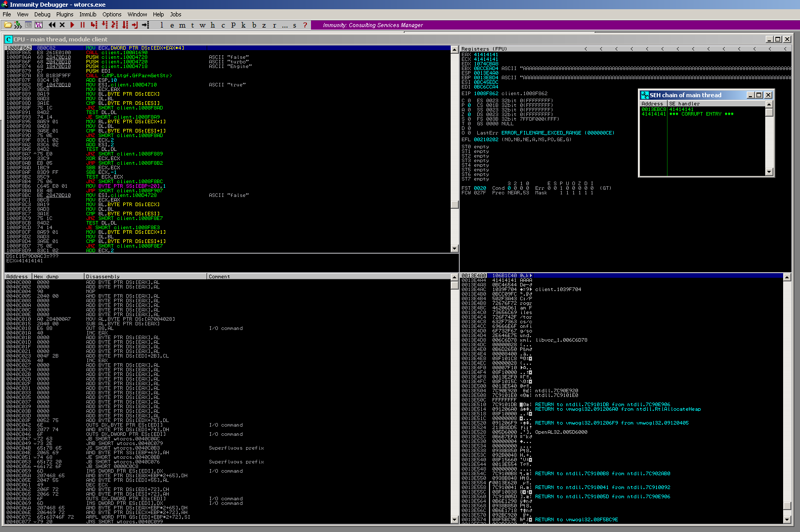Click stack pane scroll down arrow

[787, 520]
